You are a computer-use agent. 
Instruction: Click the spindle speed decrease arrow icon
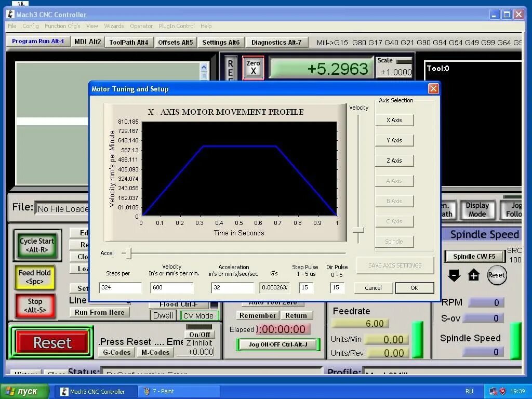tap(454, 275)
